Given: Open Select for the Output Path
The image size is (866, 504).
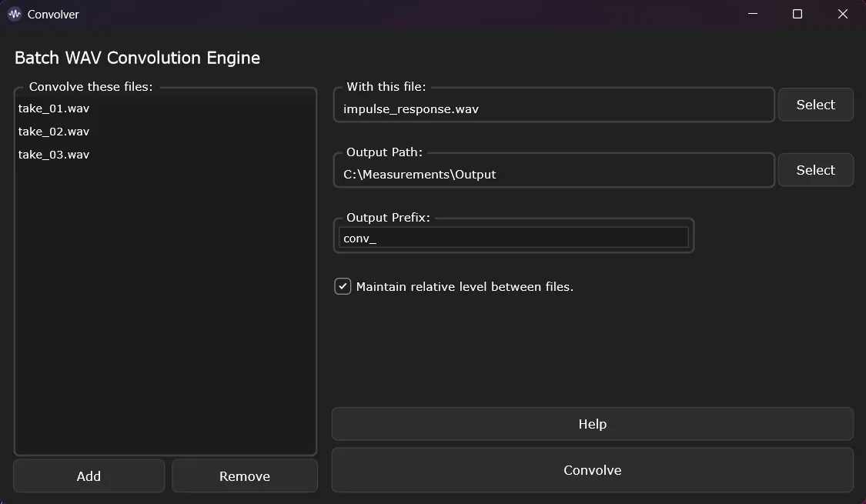Looking at the screenshot, I should [x=816, y=170].
